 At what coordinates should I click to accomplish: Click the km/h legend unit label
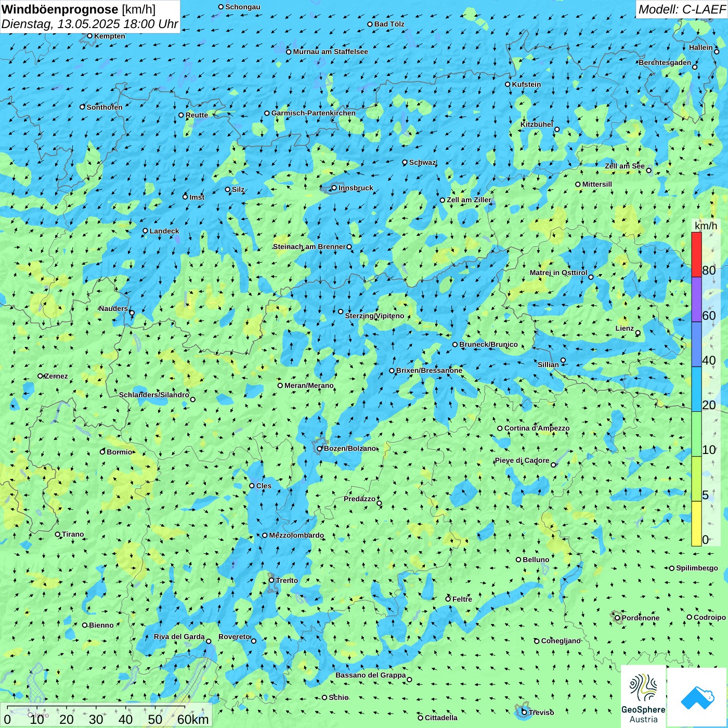(x=706, y=226)
